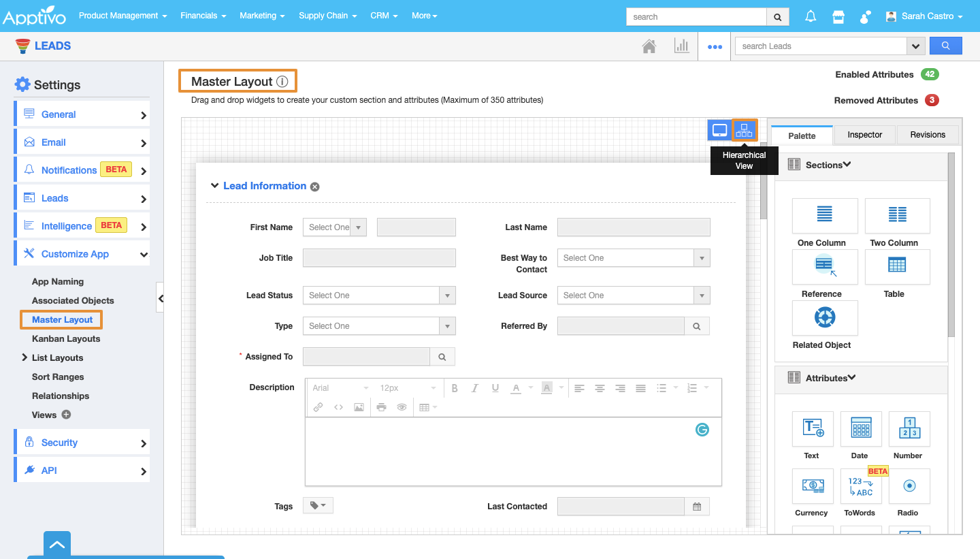The width and height of the screenshot is (980, 559).
Task: Select the Related Object widget
Action: point(825,318)
